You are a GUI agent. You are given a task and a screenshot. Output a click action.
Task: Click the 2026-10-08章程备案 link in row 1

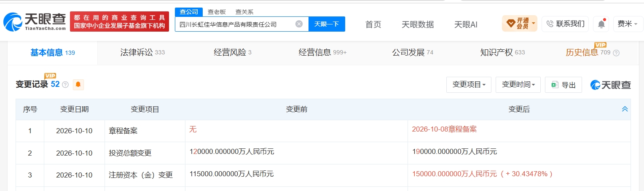(x=444, y=129)
